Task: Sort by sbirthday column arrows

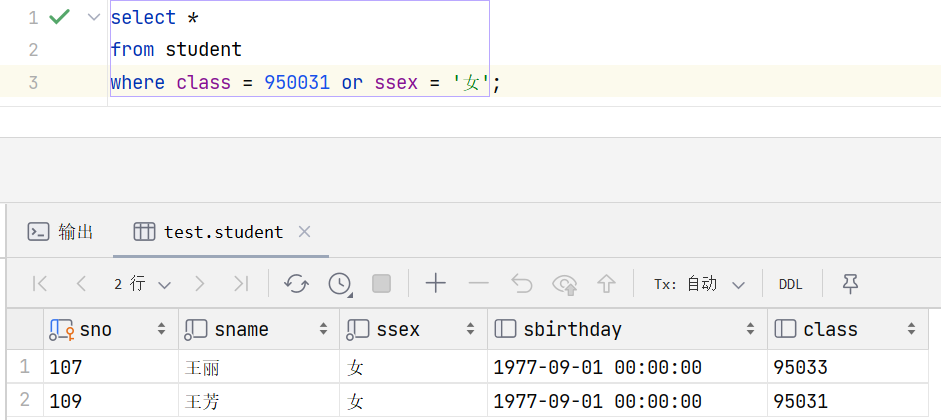Action: 750,329
